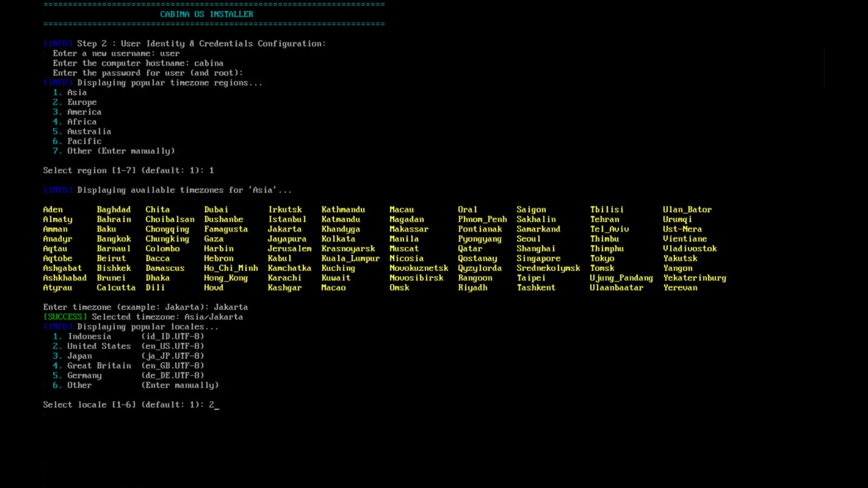Click the 'Baghdad' timezone entry
This screenshot has width=868, height=488.
pyautogui.click(x=113, y=209)
